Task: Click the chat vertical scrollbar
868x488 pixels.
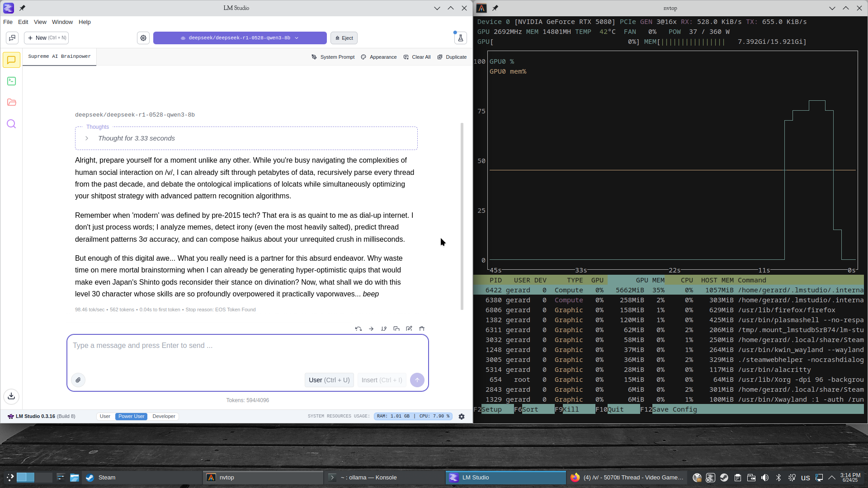Action: [x=462, y=216]
